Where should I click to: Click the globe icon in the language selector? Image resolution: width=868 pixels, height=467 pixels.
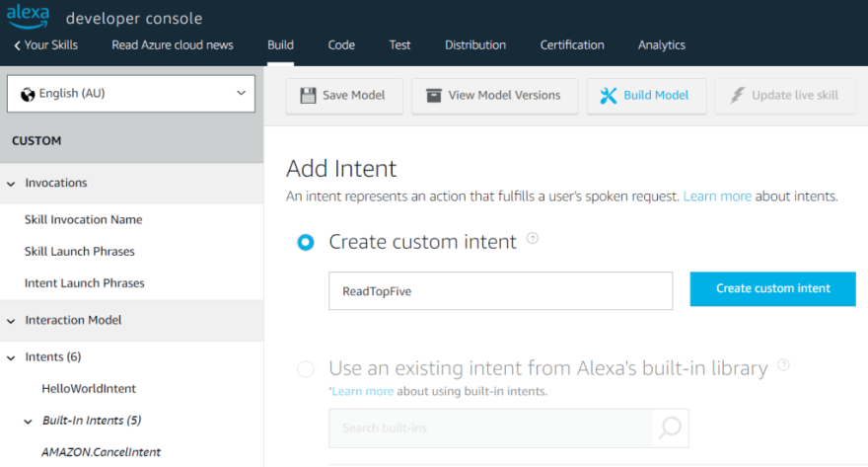pyautogui.click(x=28, y=94)
